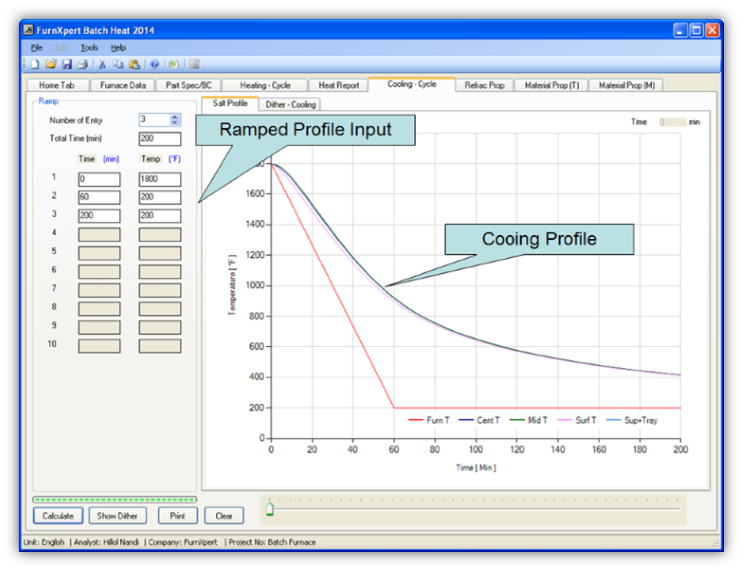Open the Material Prop (T) tab
This screenshot has height=571, width=743.
tap(552, 85)
